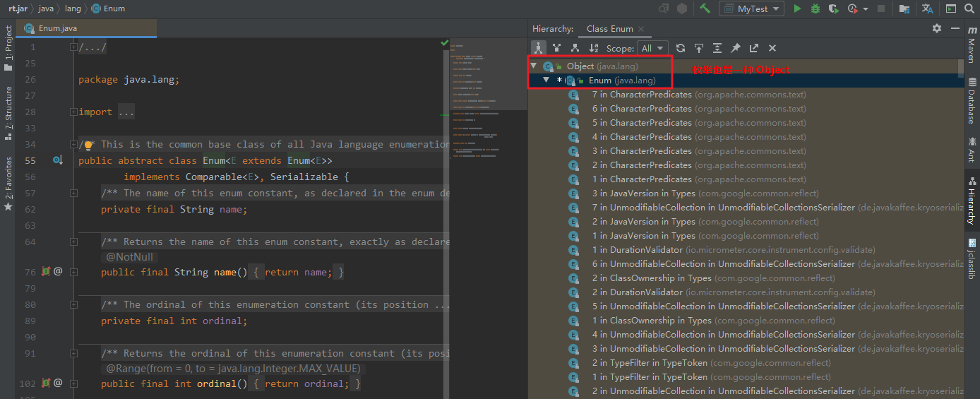
Task: Switch to the Class Enum hierarchy tab
Action: pos(610,29)
